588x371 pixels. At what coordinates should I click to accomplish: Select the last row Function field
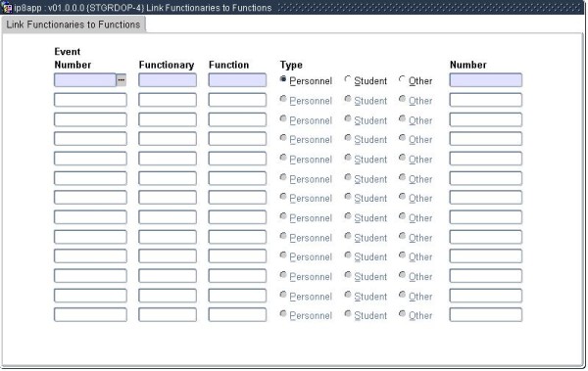(237, 315)
